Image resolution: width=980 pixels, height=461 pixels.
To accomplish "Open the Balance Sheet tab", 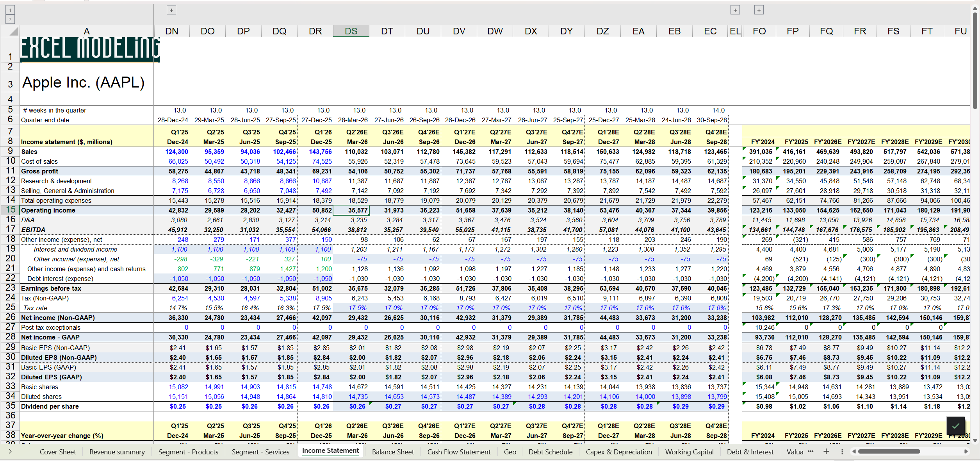I will pos(393,452).
